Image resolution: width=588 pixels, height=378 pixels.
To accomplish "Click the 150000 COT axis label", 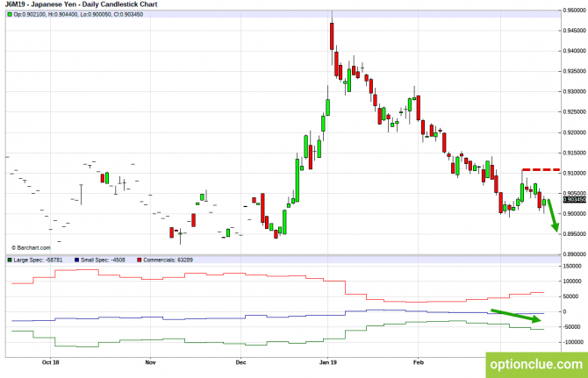I will 572,266.
